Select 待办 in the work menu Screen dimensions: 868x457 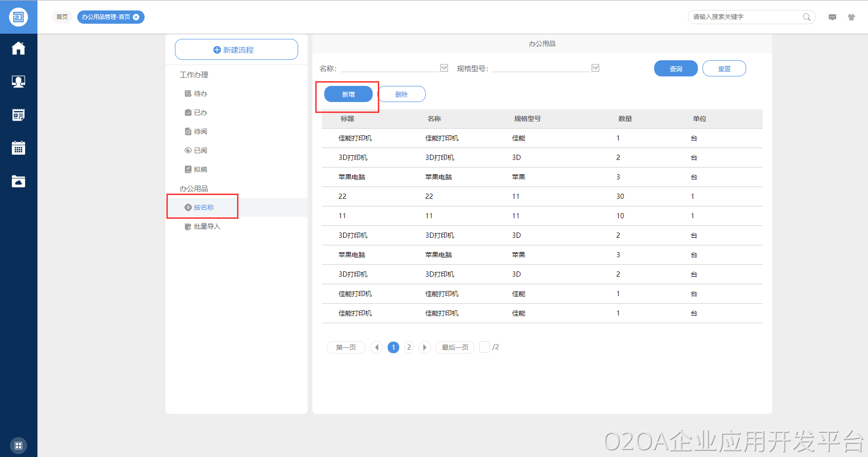tap(200, 93)
